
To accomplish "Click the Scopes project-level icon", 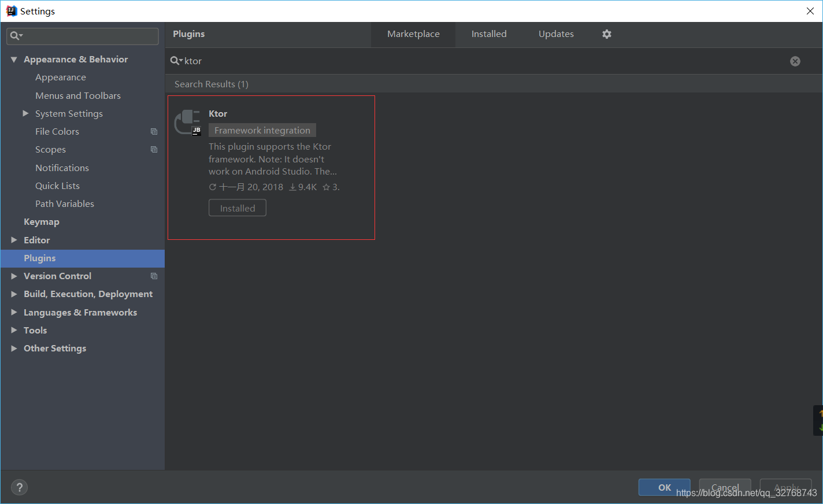I will pos(154,150).
